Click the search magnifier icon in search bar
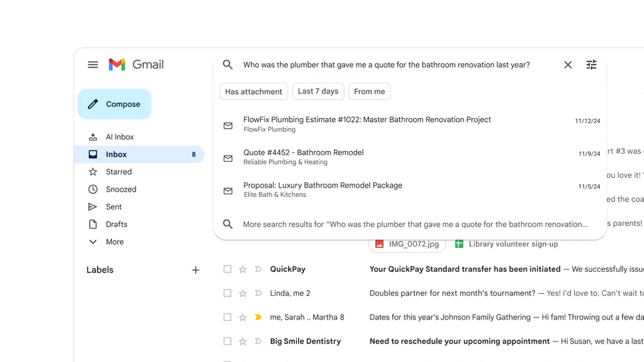The height and width of the screenshot is (362, 644). tap(228, 64)
